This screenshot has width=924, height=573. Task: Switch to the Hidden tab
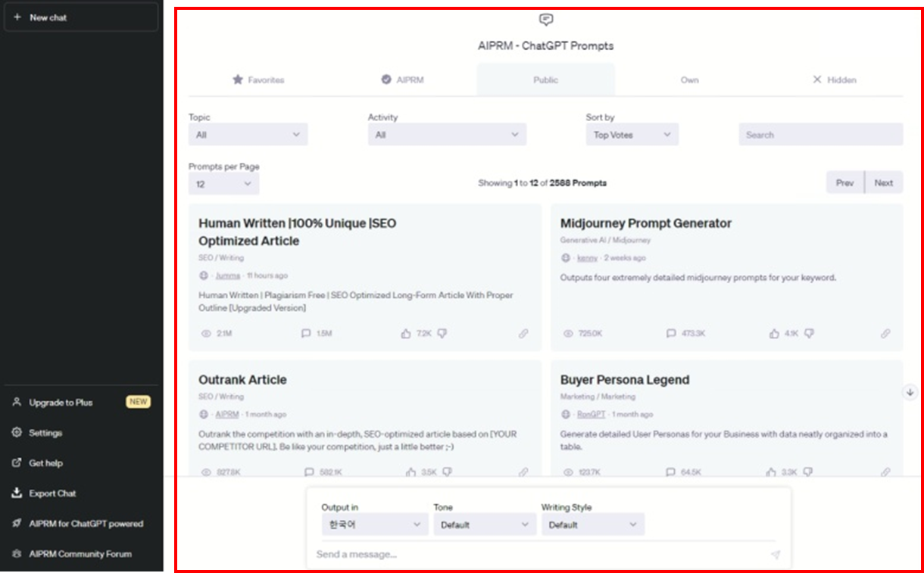[x=834, y=79]
